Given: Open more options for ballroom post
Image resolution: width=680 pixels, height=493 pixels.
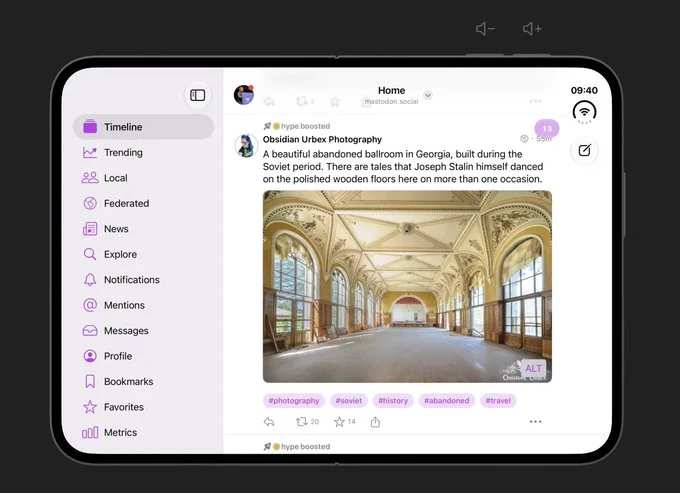Looking at the screenshot, I should click(535, 421).
